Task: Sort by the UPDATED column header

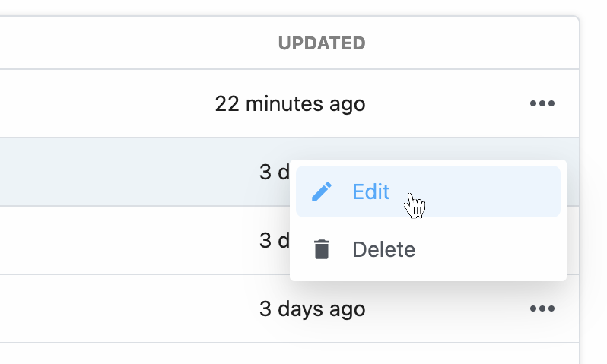Action: pos(322,43)
